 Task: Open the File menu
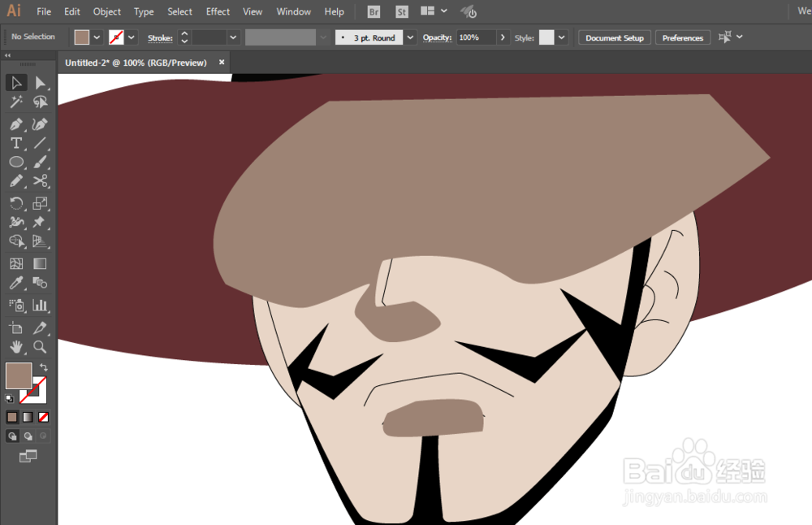[44, 11]
